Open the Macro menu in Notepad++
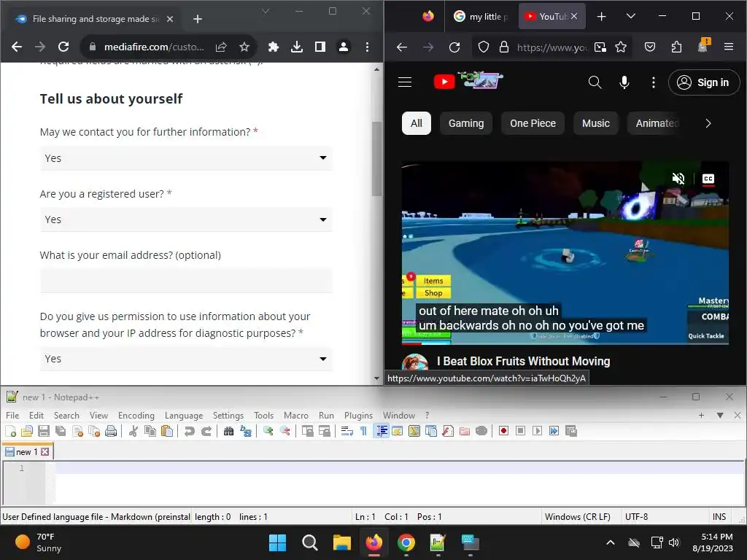Screen dimensions: 747x560 coord(296,415)
